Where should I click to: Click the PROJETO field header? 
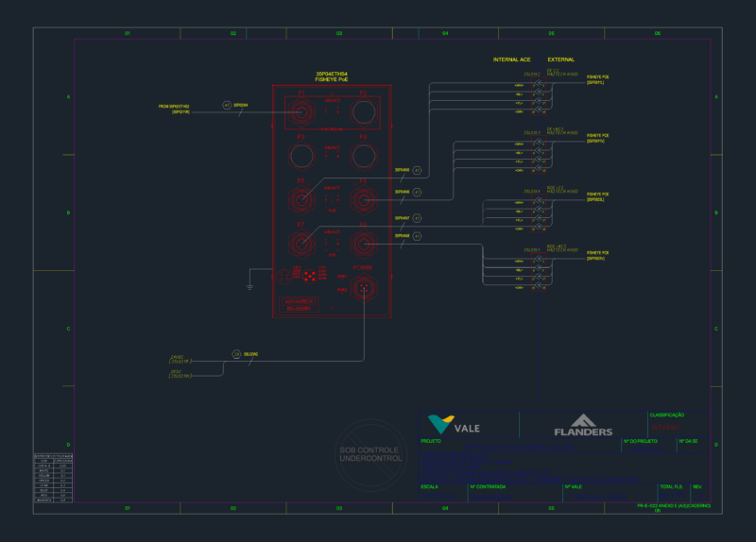[x=431, y=441]
